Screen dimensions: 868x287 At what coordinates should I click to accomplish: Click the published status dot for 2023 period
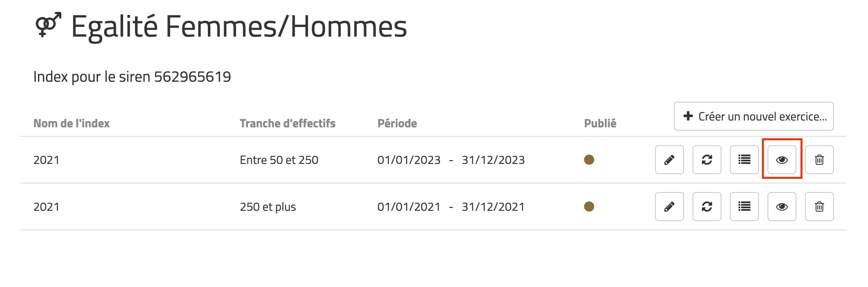pos(589,160)
